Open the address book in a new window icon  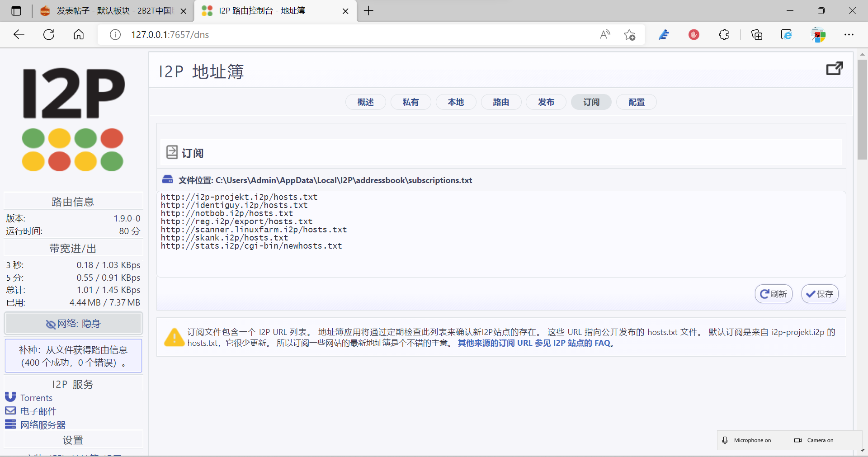click(x=835, y=69)
